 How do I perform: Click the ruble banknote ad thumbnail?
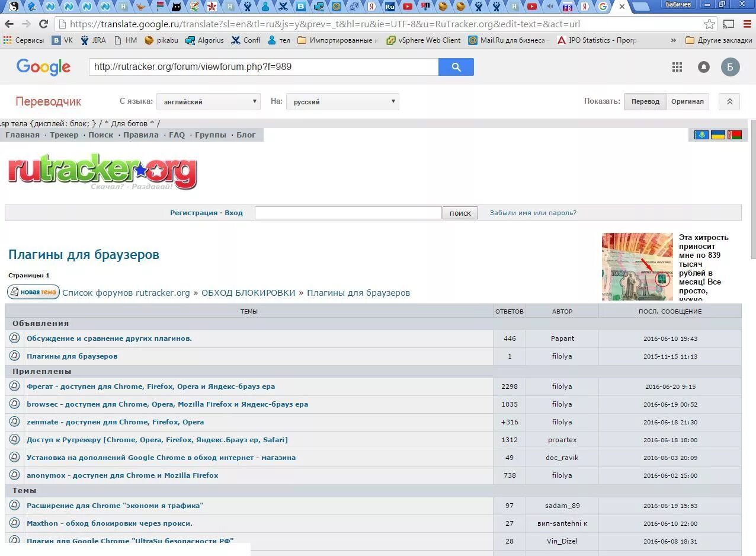[x=638, y=267]
